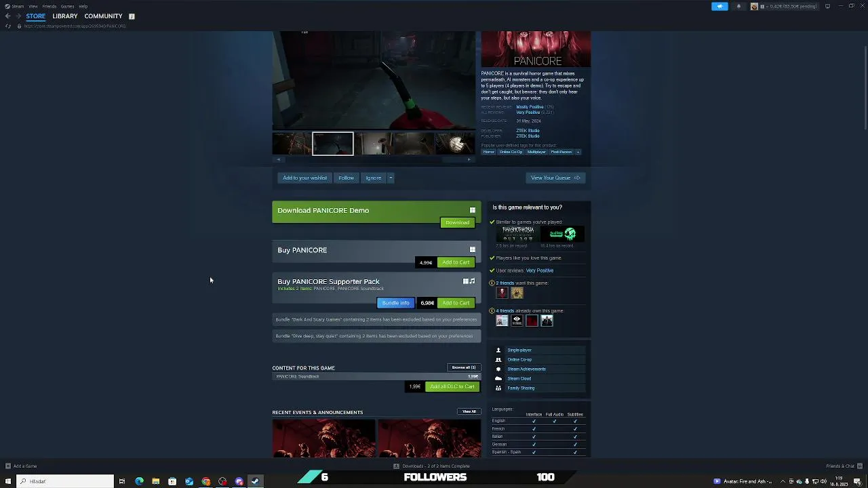Open ZTEK Studio developer link
Screen dimensions: 868x488
[x=528, y=131]
